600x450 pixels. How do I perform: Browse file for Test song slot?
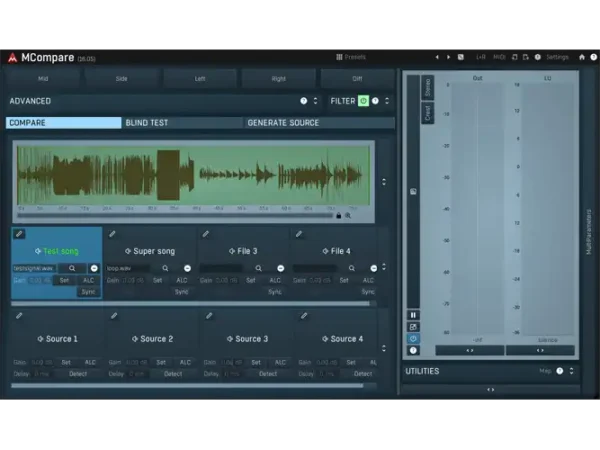point(72,268)
